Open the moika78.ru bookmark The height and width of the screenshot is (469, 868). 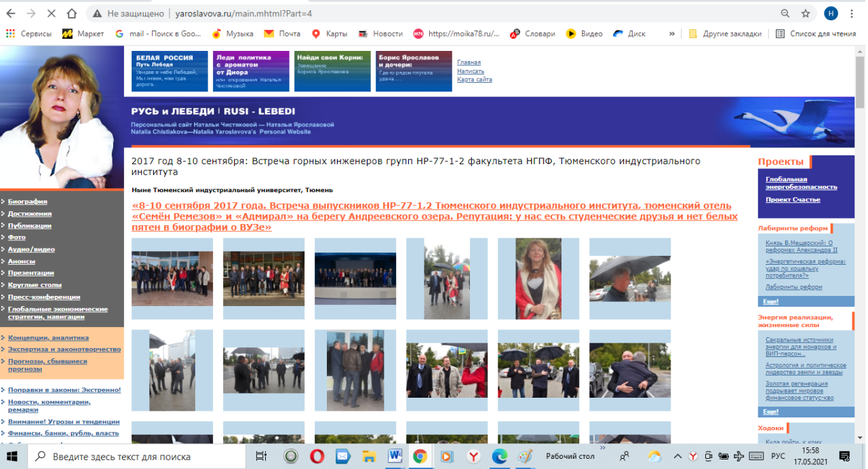click(x=456, y=33)
